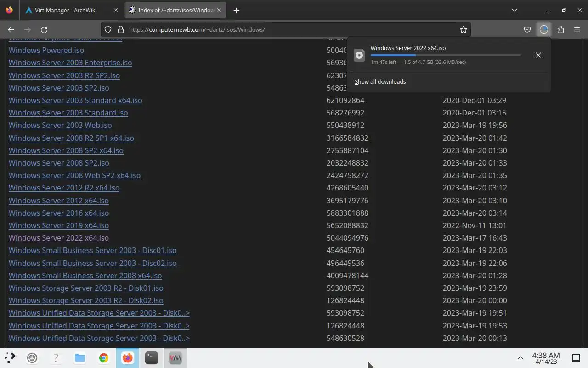The width and height of the screenshot is (588, 368).
Task: Open the clock showing 4:38 AM
Action: [x=546, y=358]
